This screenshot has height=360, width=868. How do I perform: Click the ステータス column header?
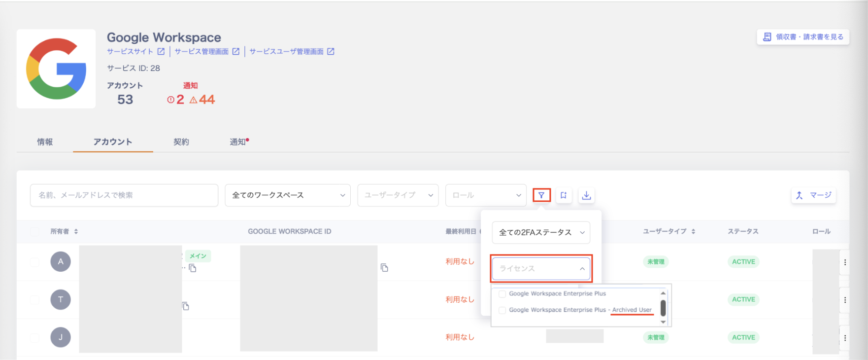click(743, 231)
